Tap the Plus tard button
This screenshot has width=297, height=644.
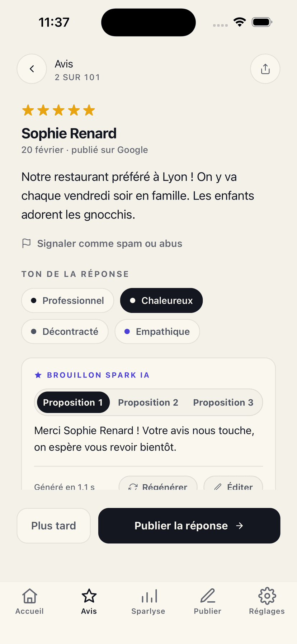(x=54, y=526)
